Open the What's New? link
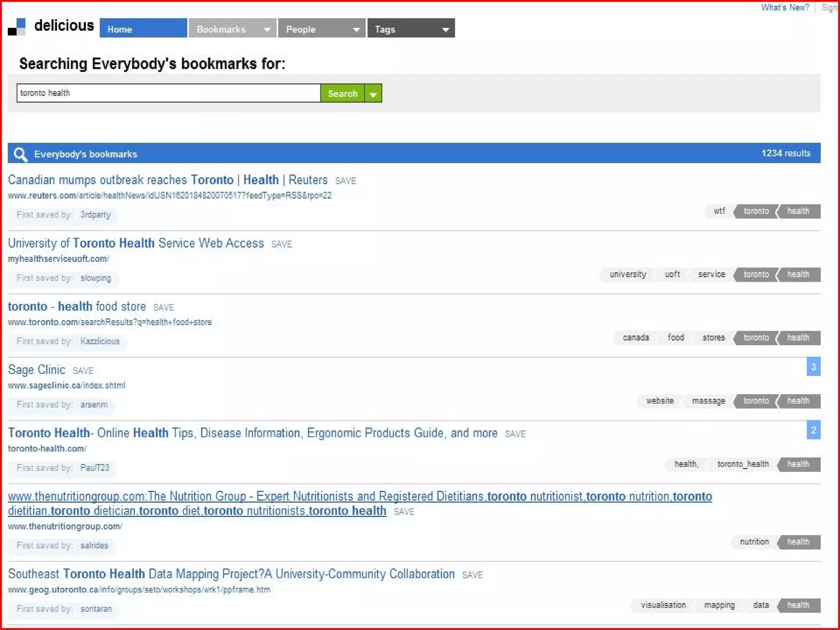Viewport: 840px width, 630px height. click(x=785, y=7)
